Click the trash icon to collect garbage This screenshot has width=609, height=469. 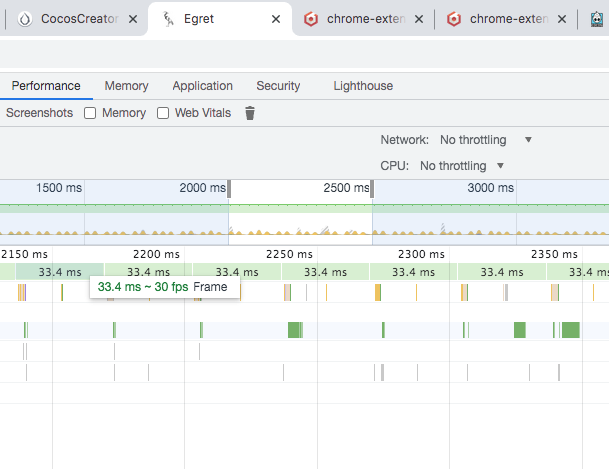(x=250, y=113)
